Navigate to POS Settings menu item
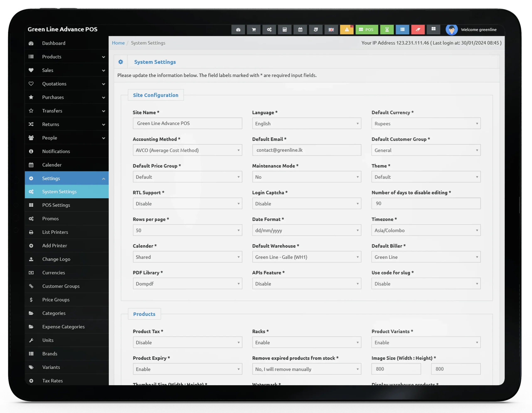The height and width of the screenshot is (413, 532). click(x=56, y=205)
